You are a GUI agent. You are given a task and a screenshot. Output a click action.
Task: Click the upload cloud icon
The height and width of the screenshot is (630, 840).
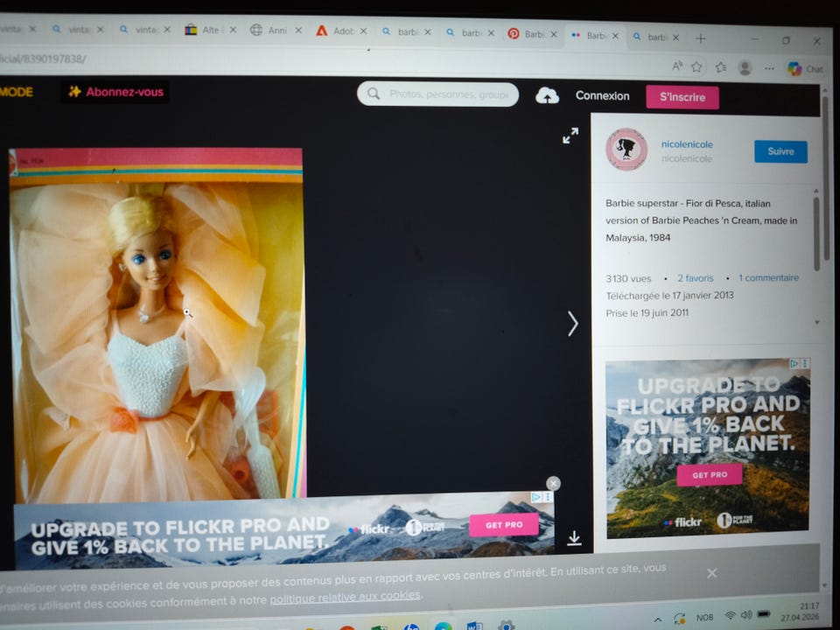coord(547,96)
